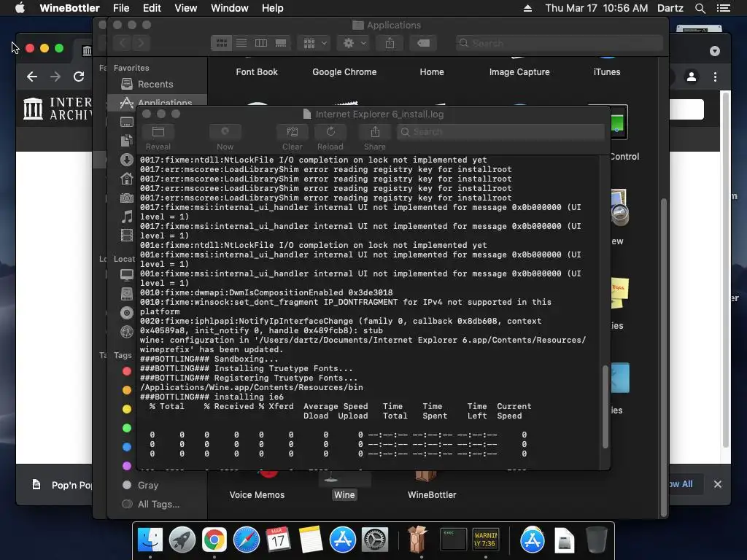Select Applications in the Finder sidebar

point(158,101)
